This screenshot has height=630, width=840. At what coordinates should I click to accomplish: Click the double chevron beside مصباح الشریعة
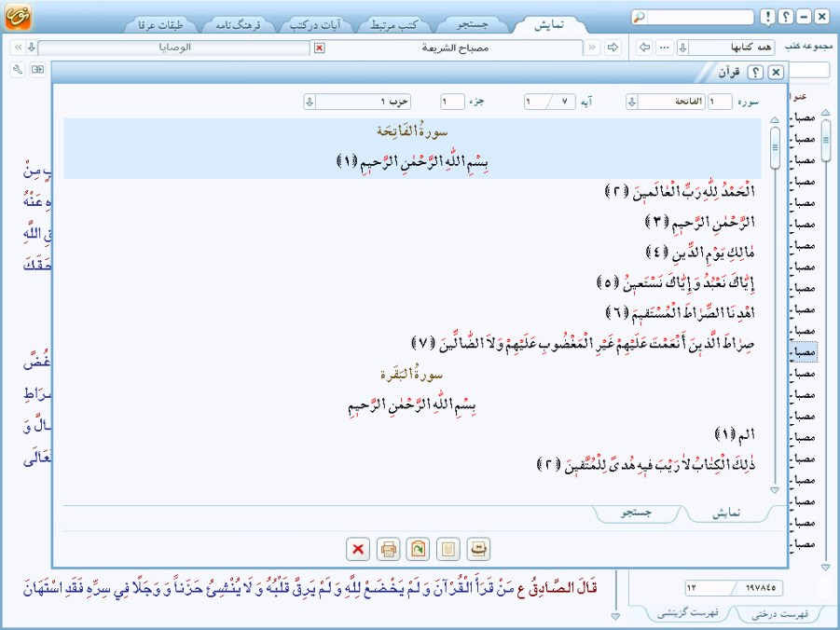pos(592,48)
